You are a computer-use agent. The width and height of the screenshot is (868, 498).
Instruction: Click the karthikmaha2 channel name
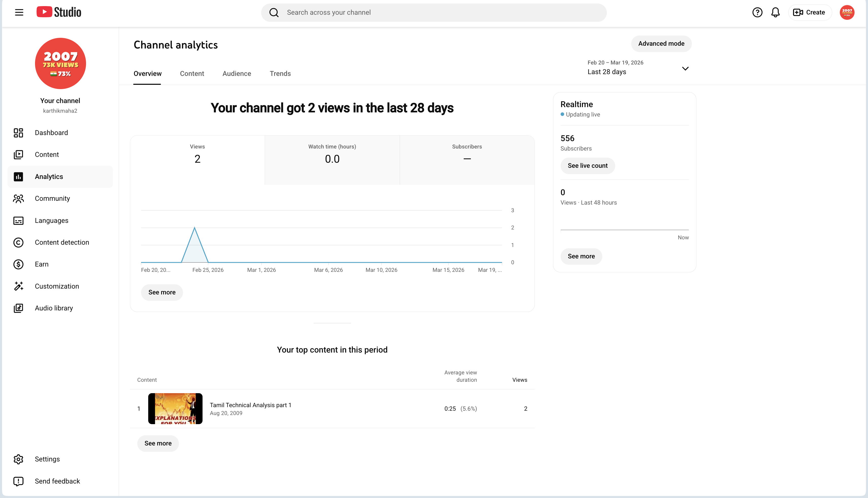pyautogui.click(x=60, y=111)
